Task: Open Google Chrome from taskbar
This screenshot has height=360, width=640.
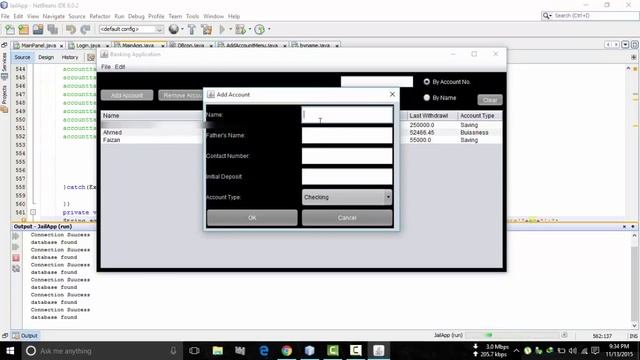Action: 287,351
